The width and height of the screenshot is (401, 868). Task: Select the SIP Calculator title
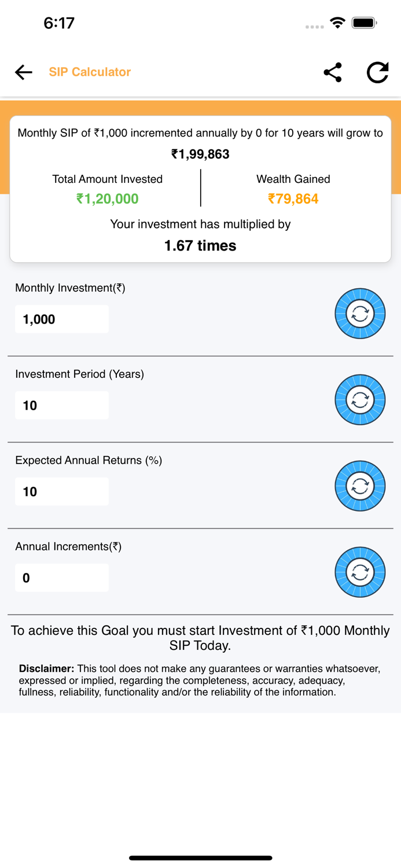[x=90, y=72]
